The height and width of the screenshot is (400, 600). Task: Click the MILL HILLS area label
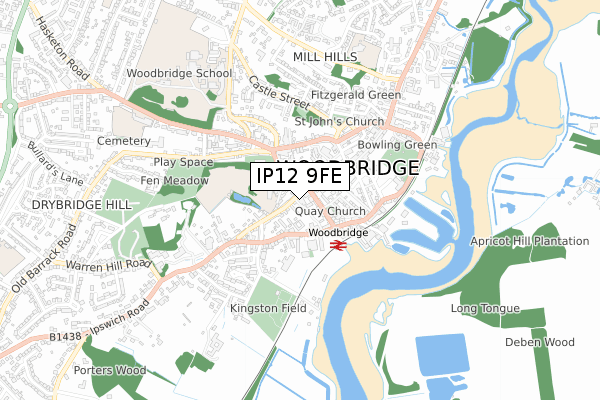pos(325,57)
